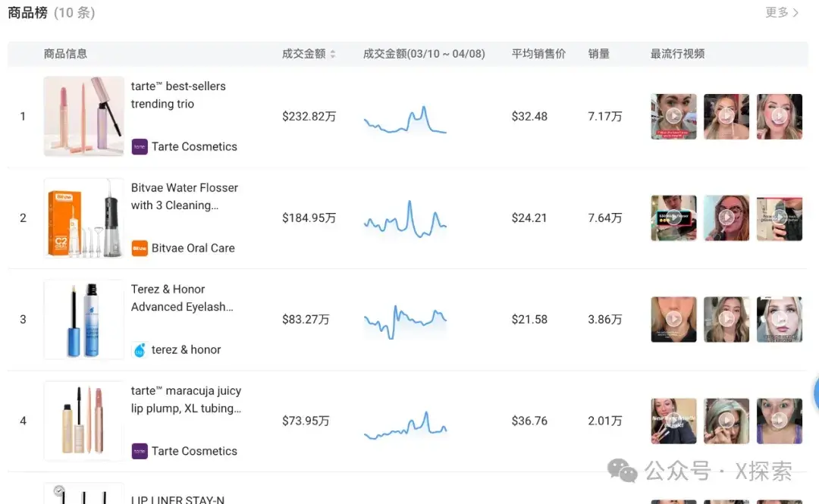This screenshot has width=819, height=504.
Task: Click the 成交金额(03/10 ~ 04/08) column header
Action: coord(424,54)
